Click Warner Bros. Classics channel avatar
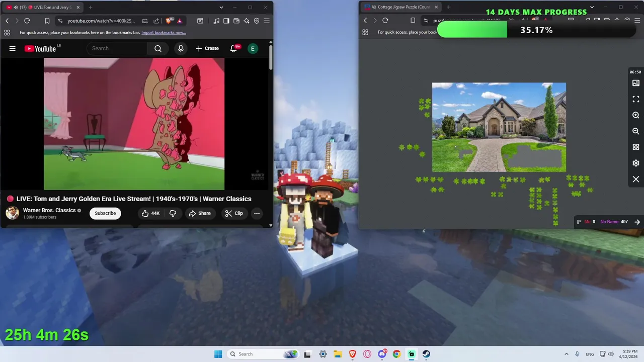644x362 pixels. point(12,213)
